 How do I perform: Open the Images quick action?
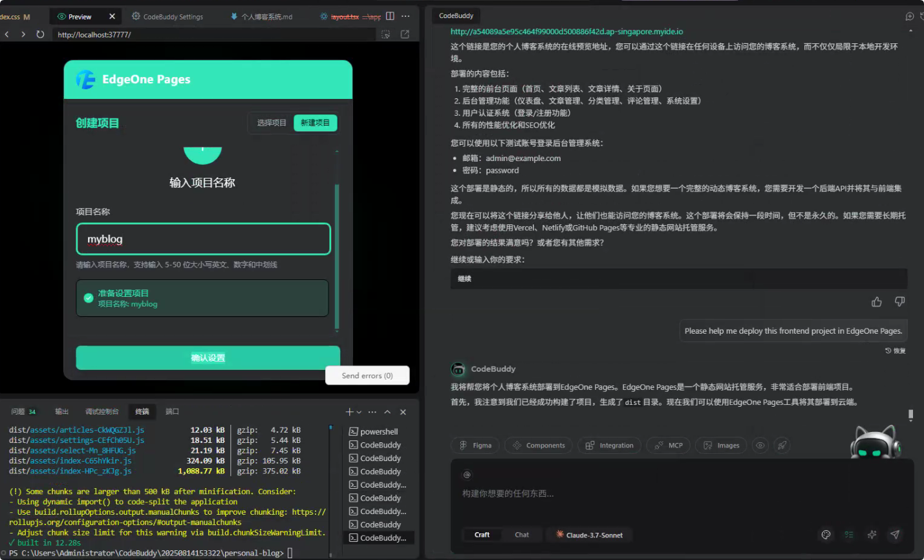(721, 446)
